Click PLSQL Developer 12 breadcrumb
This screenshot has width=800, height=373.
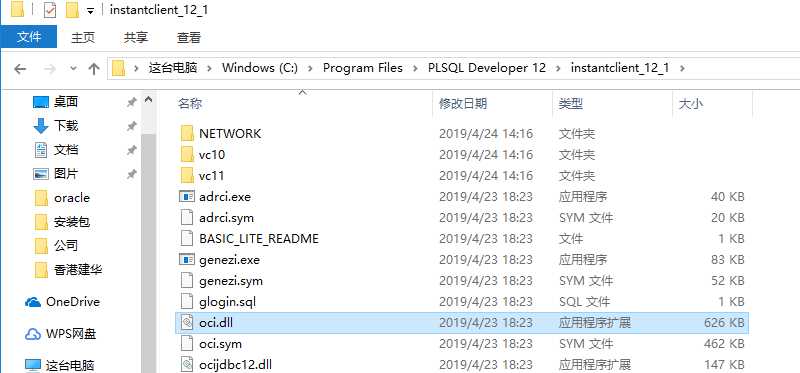coord(487,68)
